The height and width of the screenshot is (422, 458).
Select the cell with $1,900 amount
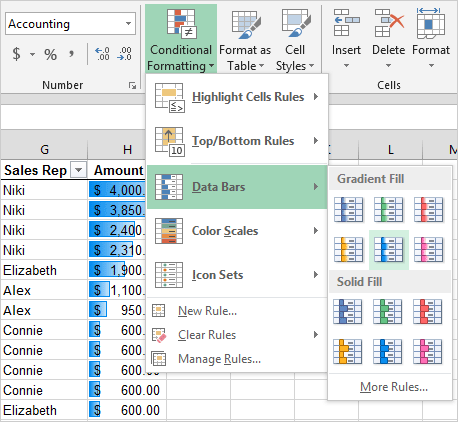(117, 270)
